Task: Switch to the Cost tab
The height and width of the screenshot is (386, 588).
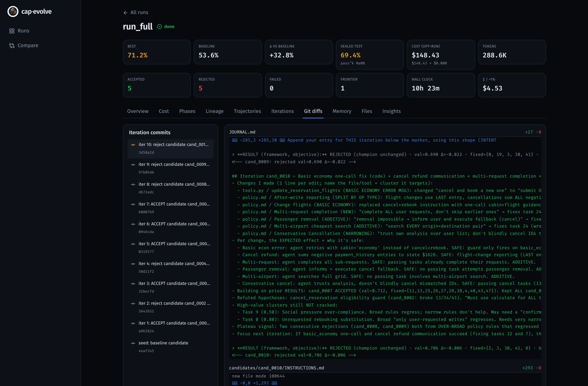Action: 164,111
